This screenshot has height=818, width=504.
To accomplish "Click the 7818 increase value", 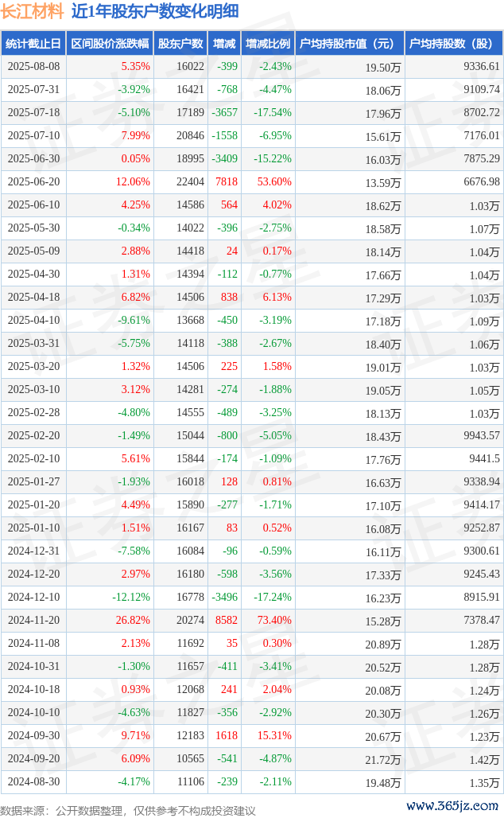I will coord(227,182).
